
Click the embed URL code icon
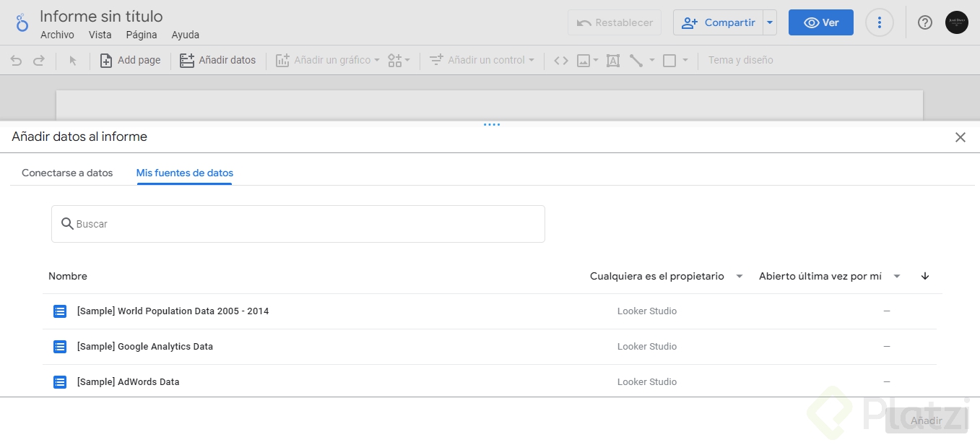[x=561, y=61]
